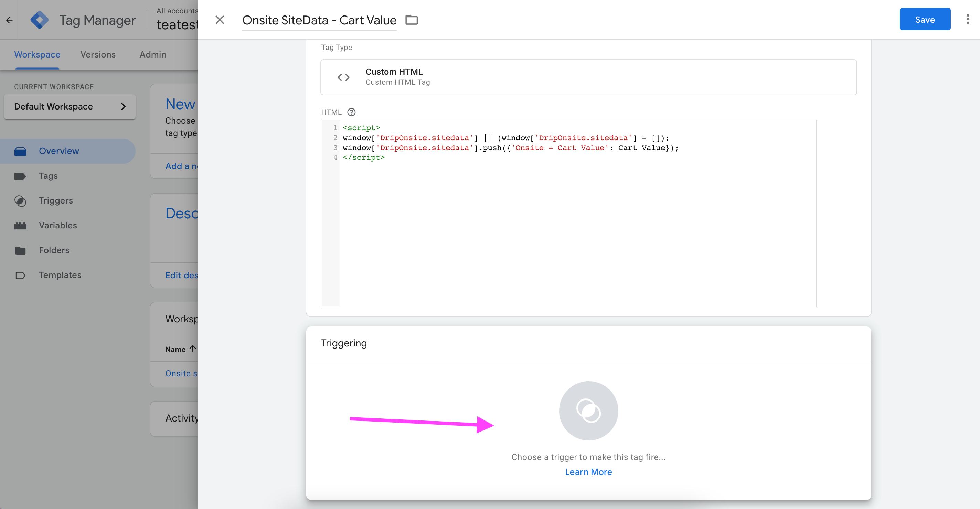Click the circular trigger placeholder icon
980x509 pixels.
click(x=588, y=411)
